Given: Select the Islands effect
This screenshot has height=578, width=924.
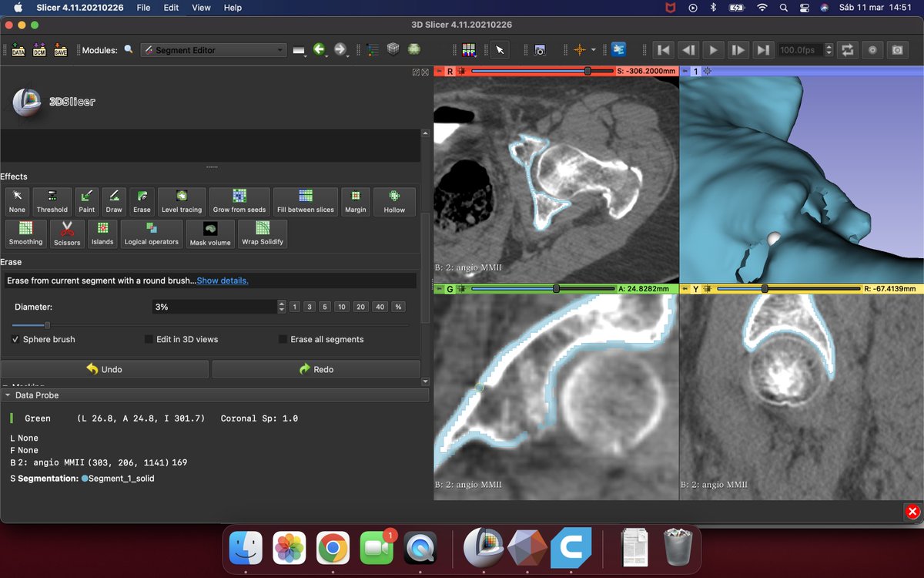Looking at the screenshot, I should click(x=102, y=234).
